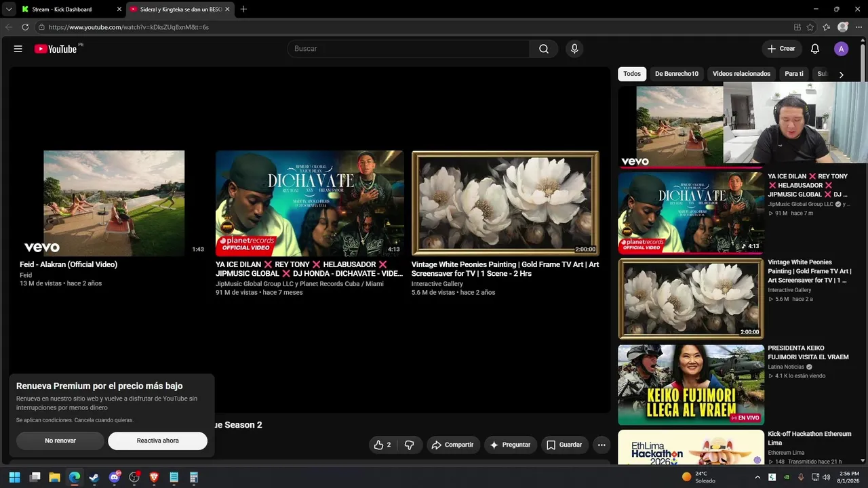Open a new browser tab
This screenshot has width=868, height=488.
(x=243, y=9)
